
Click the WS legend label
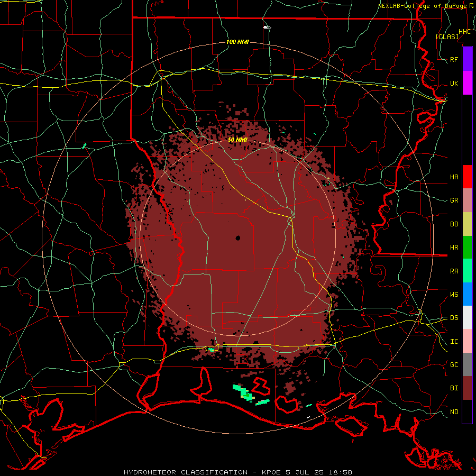click(x=454, y=294)
